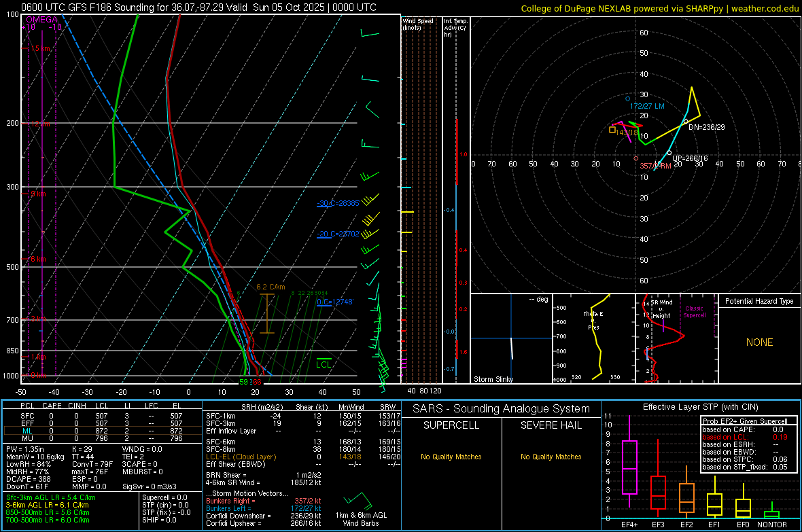The width and height of the screenshot is (802, 532).
Task: Click the blue 'Bunkers Left' storm motion row
Action: click(x=264, y=508)
